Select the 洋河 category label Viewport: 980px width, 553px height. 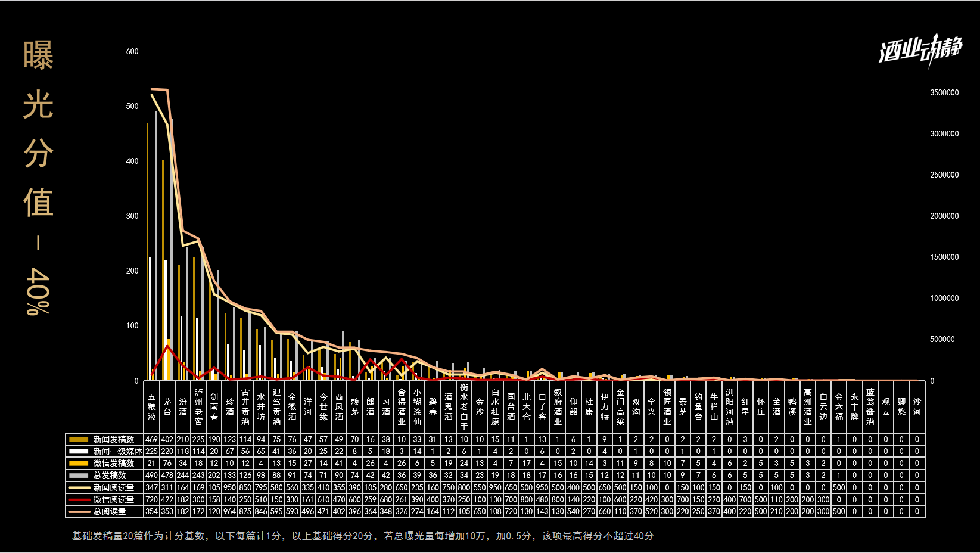point(308,406)
